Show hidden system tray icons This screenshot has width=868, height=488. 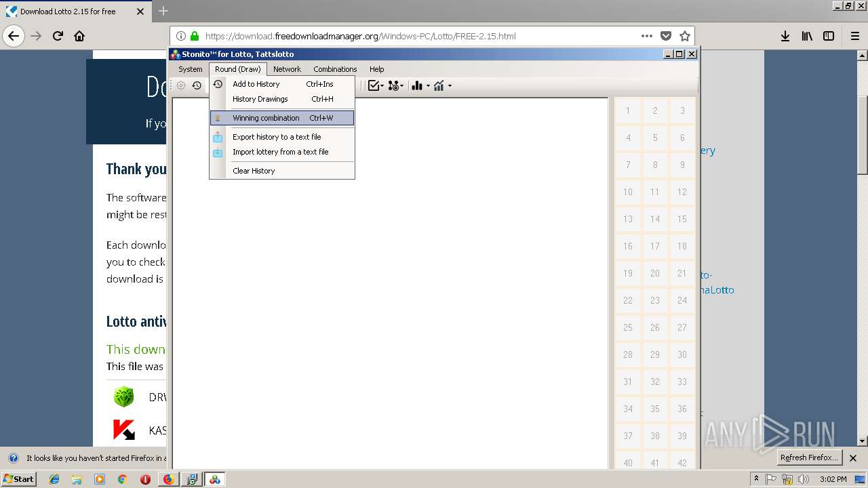tap(756, 479)
